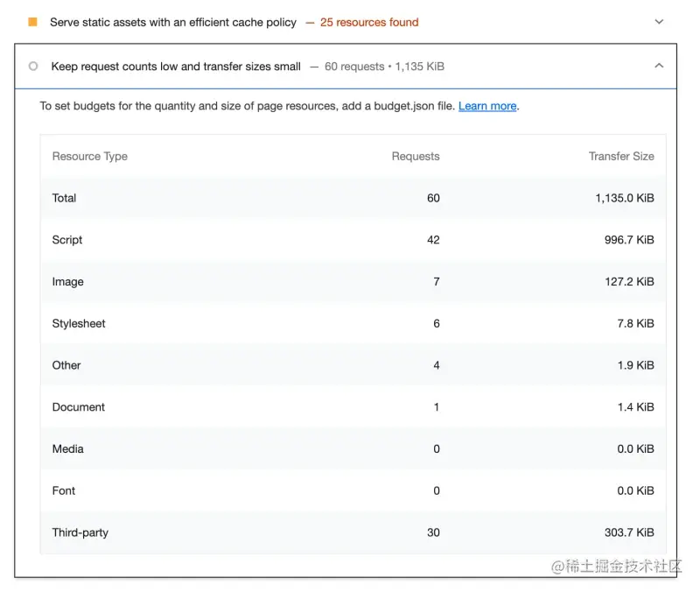Click the Resource Type column header

click(90, 157)
